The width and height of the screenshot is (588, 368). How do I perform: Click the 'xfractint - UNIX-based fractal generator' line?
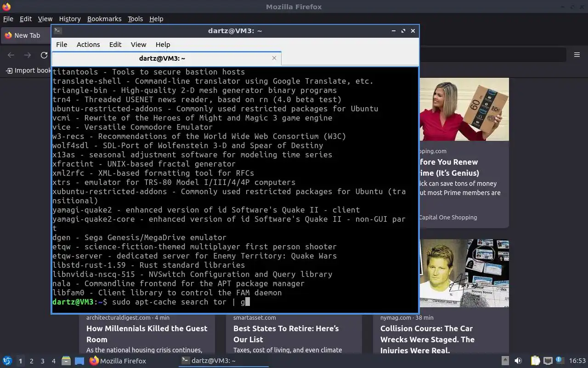coord(144,164)
